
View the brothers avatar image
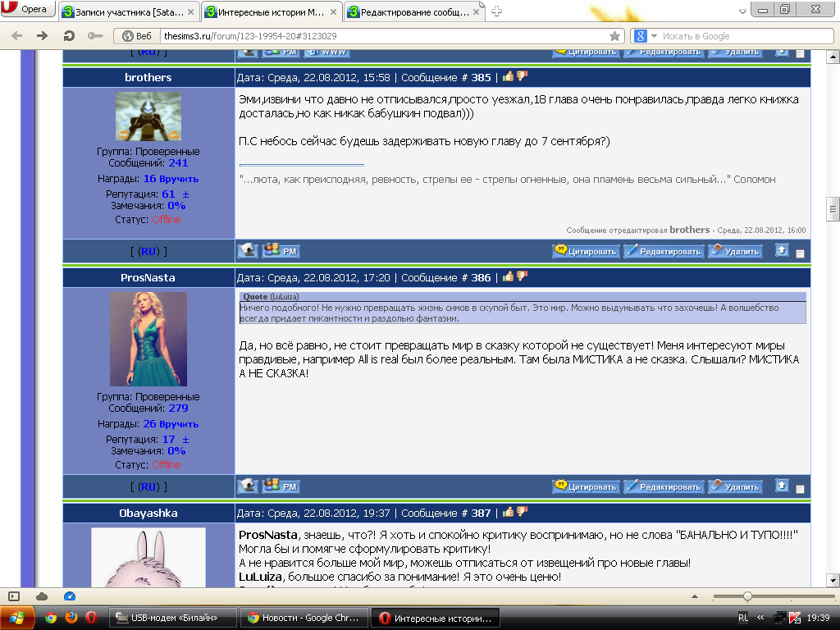(148, 116)
